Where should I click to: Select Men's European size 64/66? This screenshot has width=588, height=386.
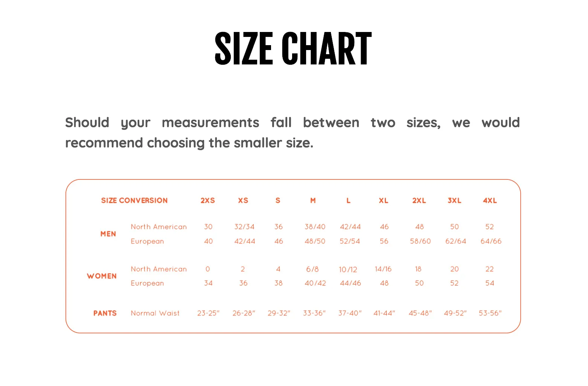491,241
